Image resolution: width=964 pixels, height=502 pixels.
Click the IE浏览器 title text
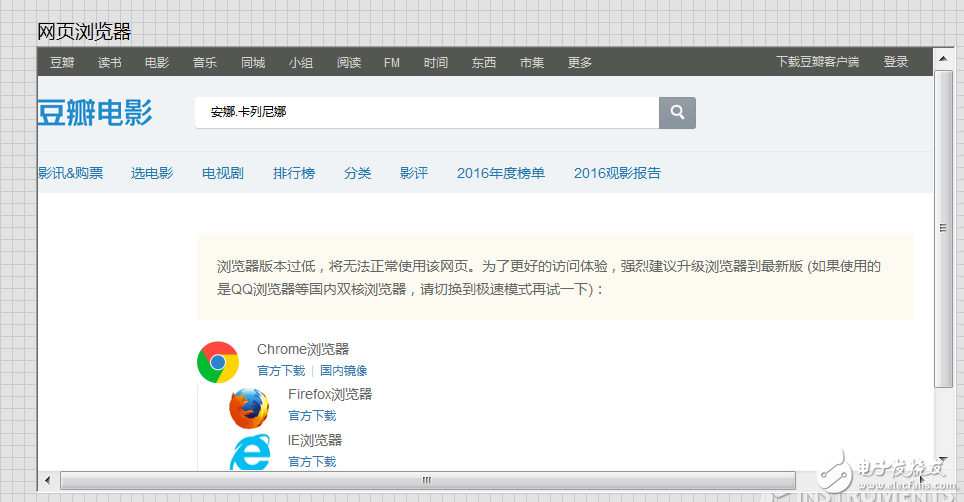tap(315, 440)
